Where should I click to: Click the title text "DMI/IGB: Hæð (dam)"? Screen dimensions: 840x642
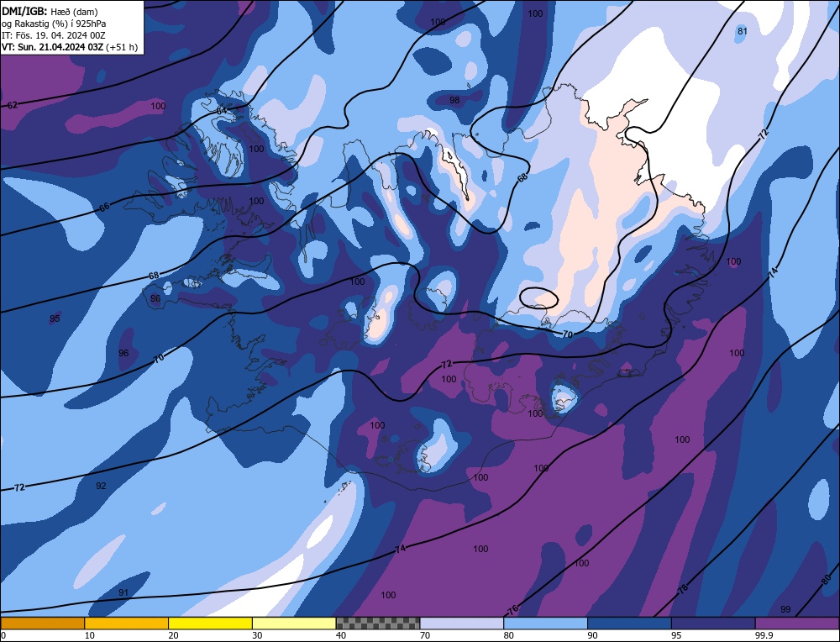coord(50,11)
